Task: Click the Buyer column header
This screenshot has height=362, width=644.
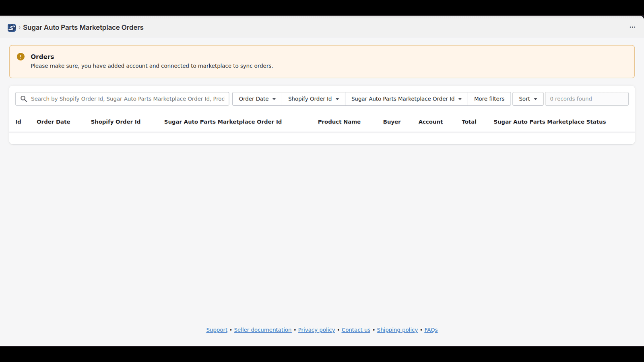Action: (x=392, y=122)
